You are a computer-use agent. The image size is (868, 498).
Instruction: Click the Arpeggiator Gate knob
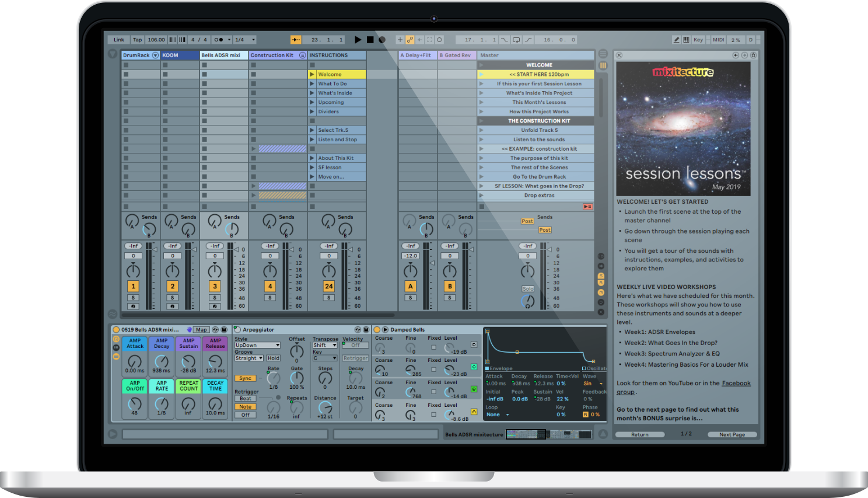click(297, 378)
